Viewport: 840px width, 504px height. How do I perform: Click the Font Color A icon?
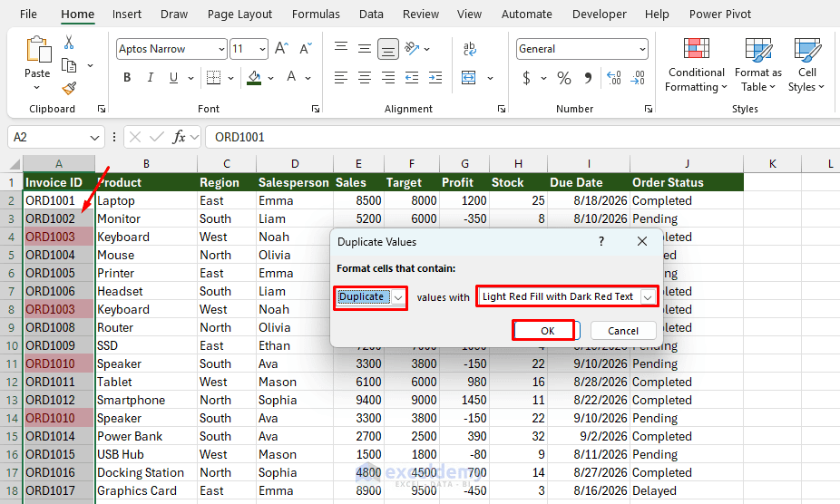point(291,78)
